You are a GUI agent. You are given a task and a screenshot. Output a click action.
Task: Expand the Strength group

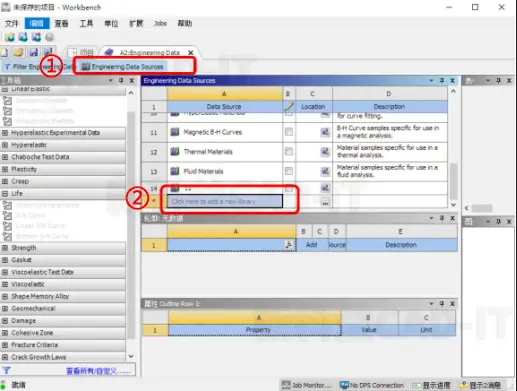click(x=5, y=248)
